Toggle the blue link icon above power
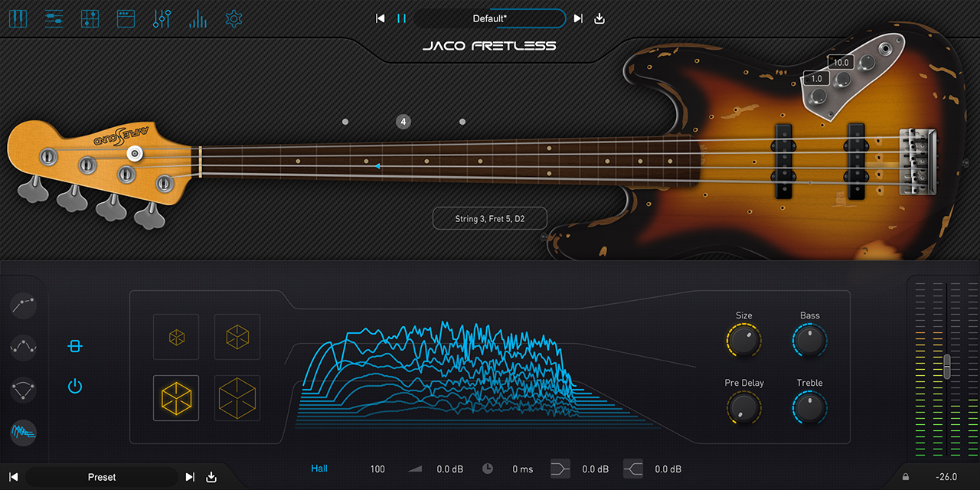This screenshot has height=490, width=980. 74,346
